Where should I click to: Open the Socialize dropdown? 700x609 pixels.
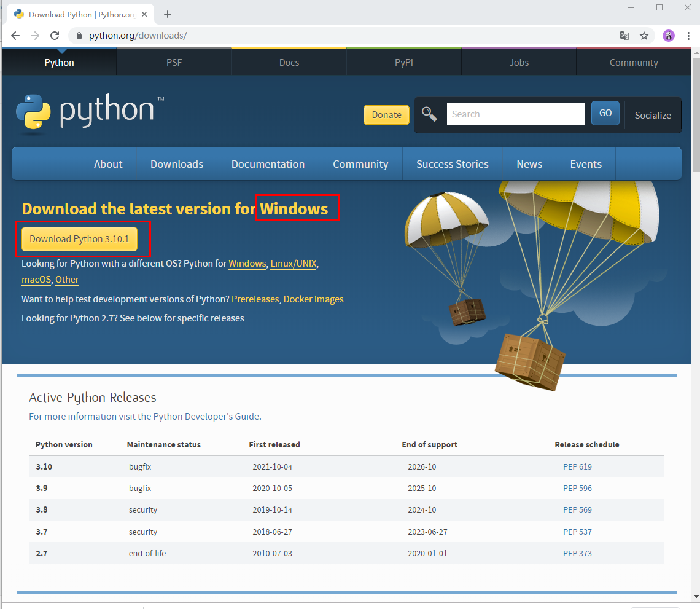coord(653,116)
